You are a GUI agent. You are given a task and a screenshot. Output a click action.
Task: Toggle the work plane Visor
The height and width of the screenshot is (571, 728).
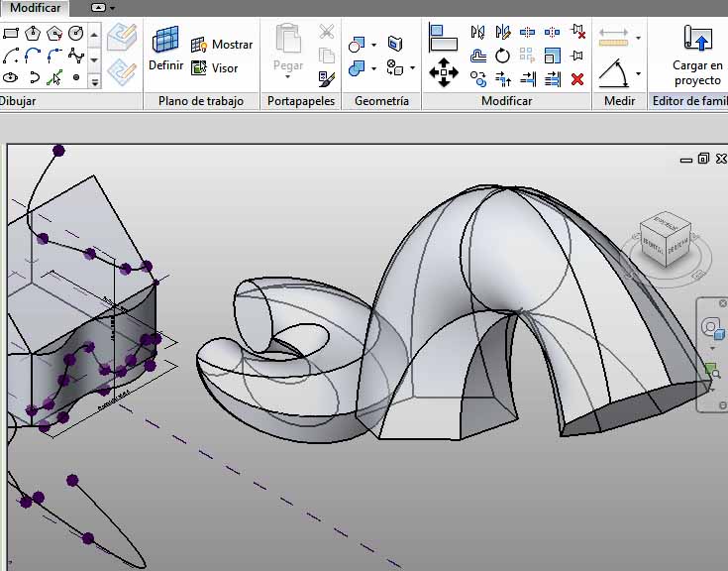coord(216,68)
